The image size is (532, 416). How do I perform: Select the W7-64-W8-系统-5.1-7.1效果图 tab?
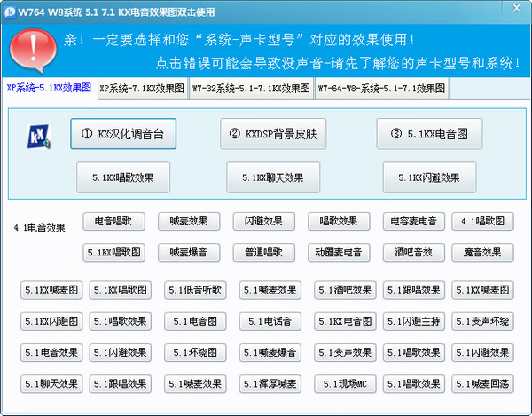[381, 89]
